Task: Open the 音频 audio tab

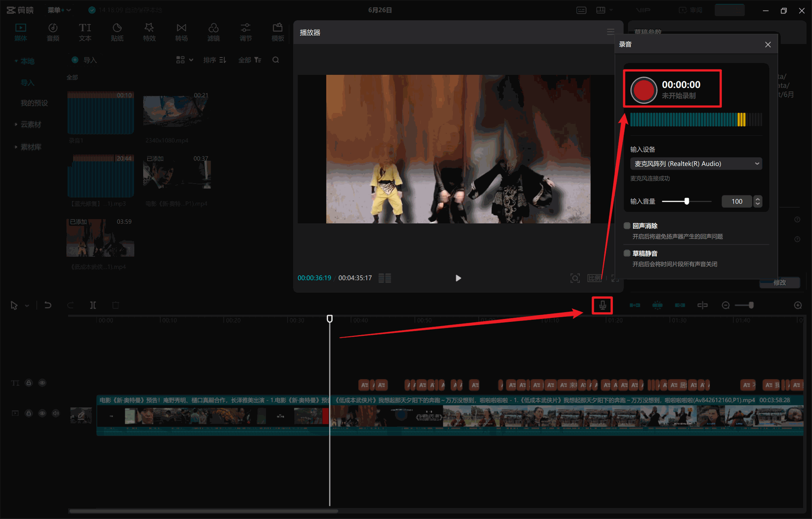Action: pyautogui.click(x=53, y=32)
